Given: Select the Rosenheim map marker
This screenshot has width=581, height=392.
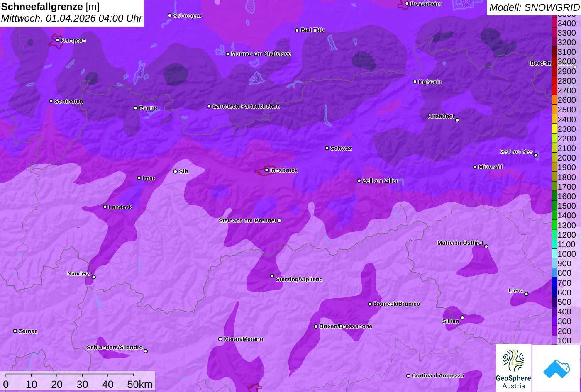Looking at the screenshot, I should pyautogui.click(x=407, y=4).
